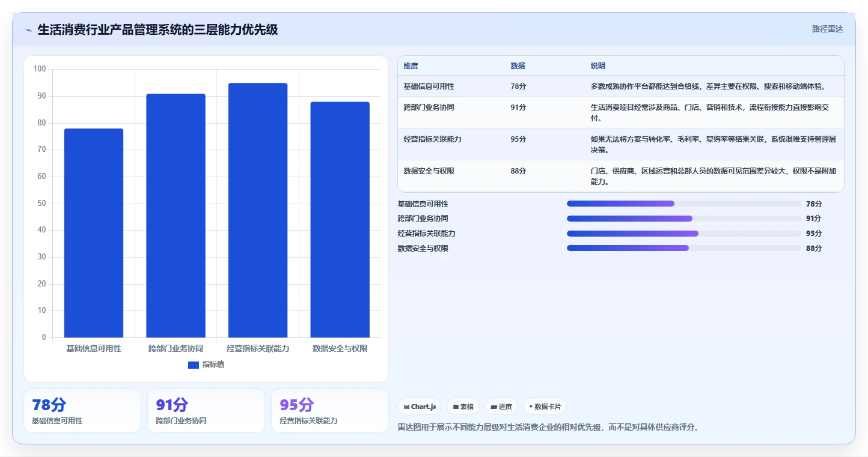The image size is (868, 457).
Task: Open the 91分 跨部门业务协同 data card
Action: point(206,411)
